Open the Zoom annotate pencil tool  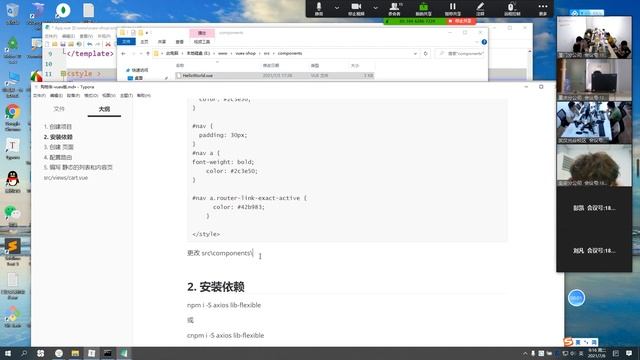click(x=480, y=9)
